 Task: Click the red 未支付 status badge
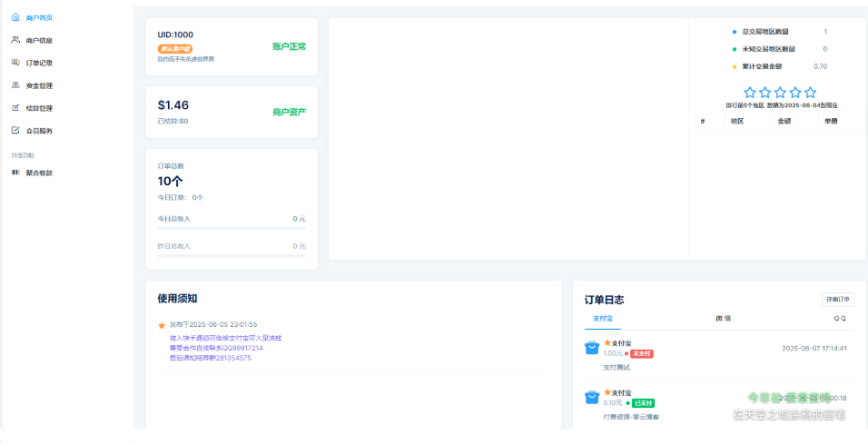(642, 353)
